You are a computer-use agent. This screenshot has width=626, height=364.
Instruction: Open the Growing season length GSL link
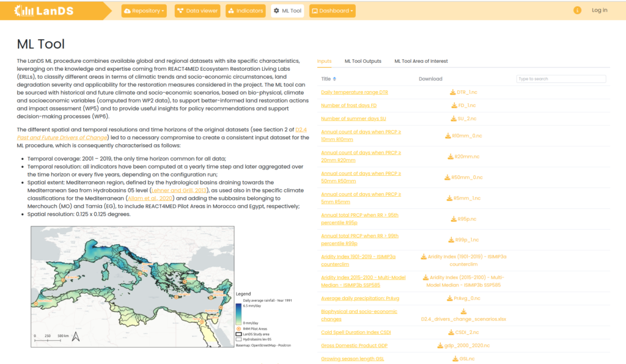pos(353,359)
